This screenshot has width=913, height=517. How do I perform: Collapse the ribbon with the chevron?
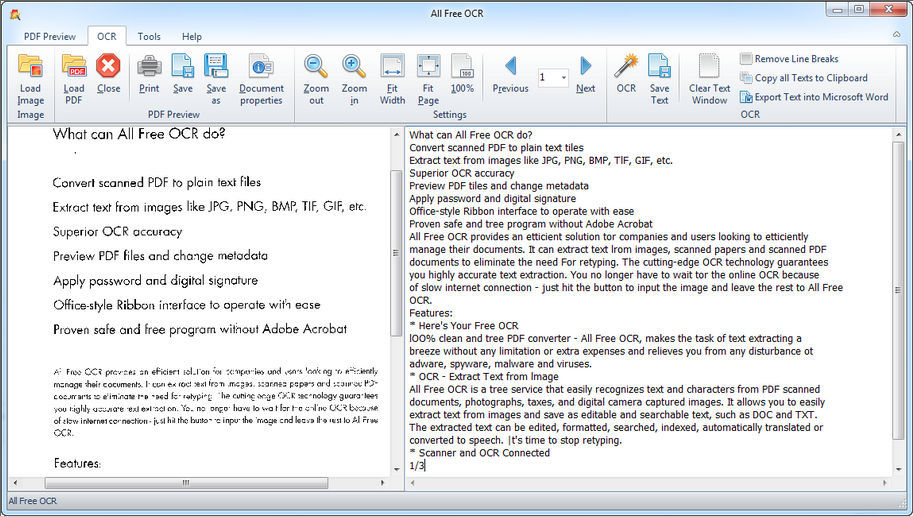tap(897, 35)
